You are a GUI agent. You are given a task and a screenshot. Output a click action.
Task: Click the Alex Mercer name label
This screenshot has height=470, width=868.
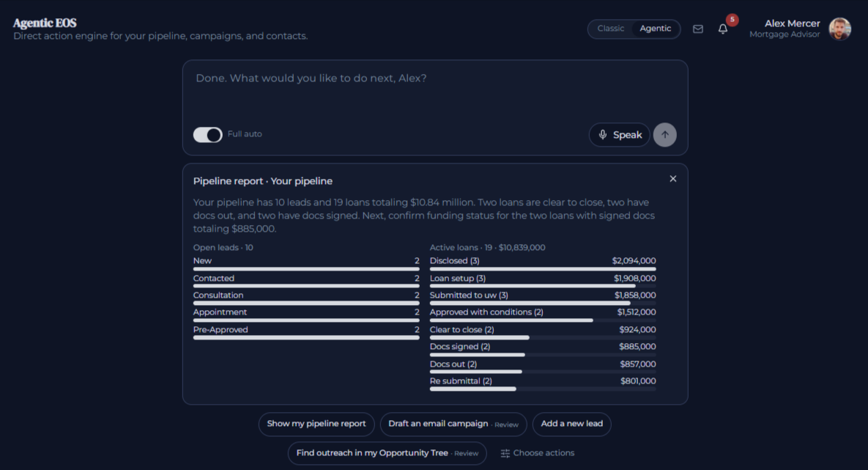792,23
